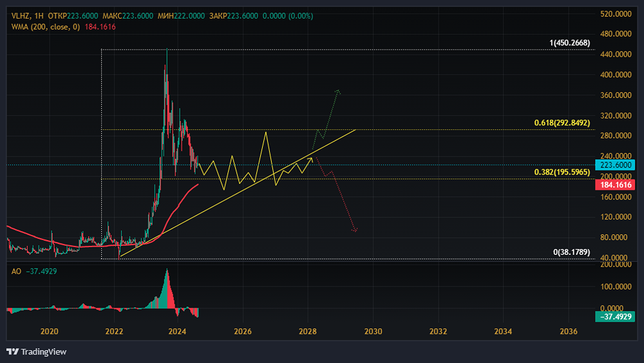This screenshot has height=363, width=644.
Task: Click the WMA (200, close, 0) indicator label
Action: coord(46,26)
